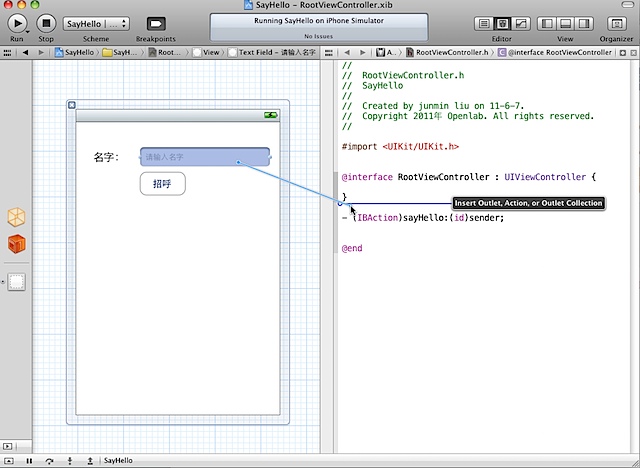Open assistant mode A.. menu in jump bar
Image resolution: width=640 pixels, height=468 pixels.
(387, 53)
